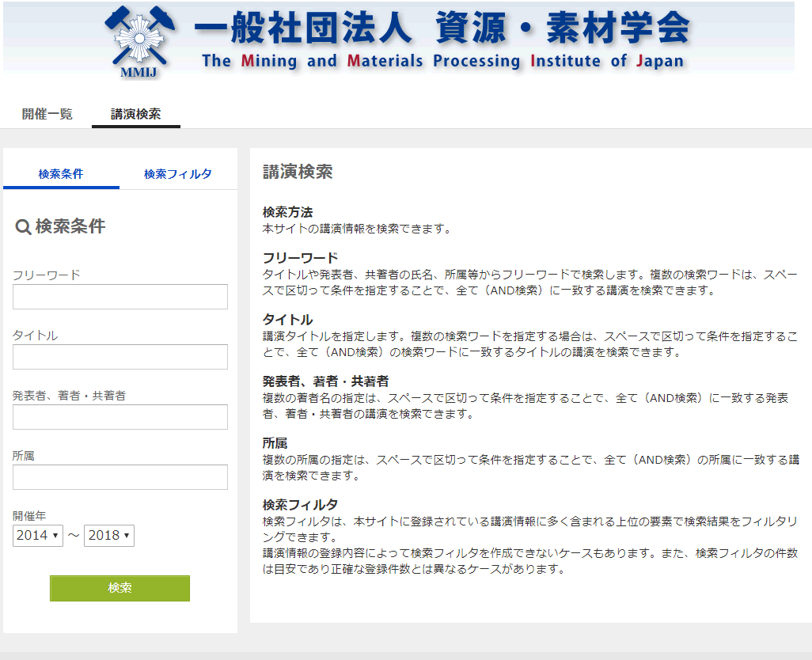Click the 一般社団法人 資源・素材学会 banner title
The width and height of the screenshot is (812, 660).
[x=442, y=30]
